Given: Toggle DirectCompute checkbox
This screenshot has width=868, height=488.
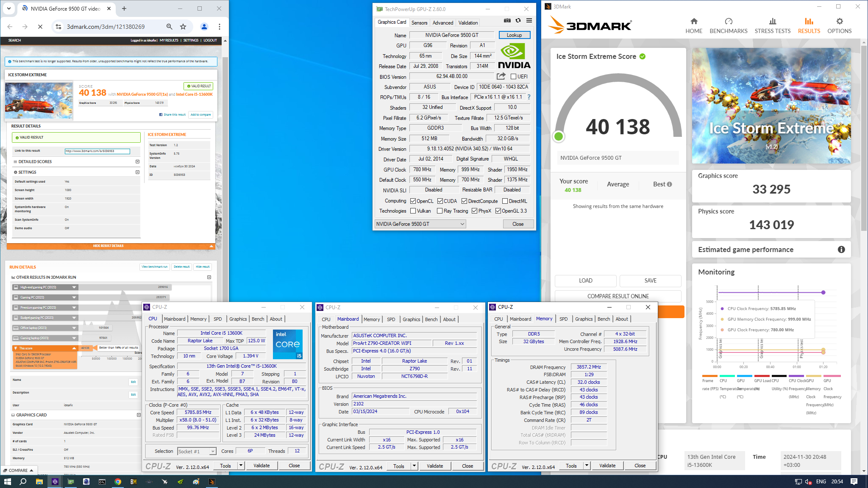Looking at the screenshot, I should pos(464,201).
